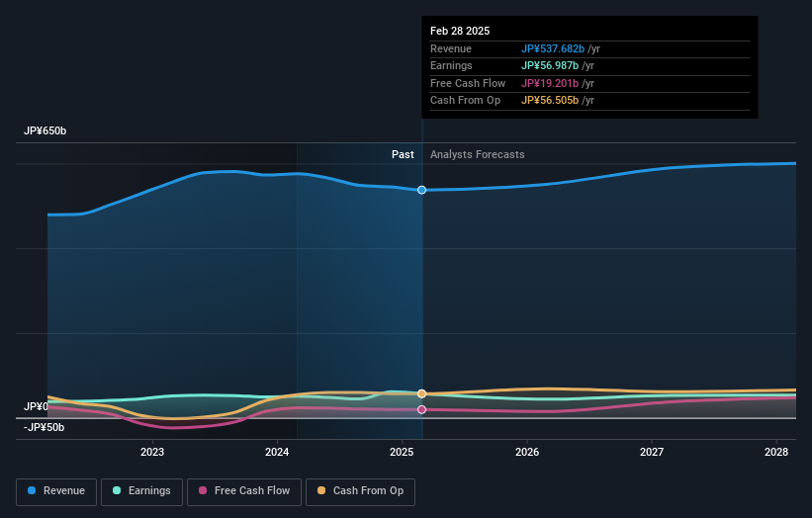The image size is (812, 518).
Task: Click the -JP¥50b y-axis label
Action: pyautogui.click(x=45, y=427)
